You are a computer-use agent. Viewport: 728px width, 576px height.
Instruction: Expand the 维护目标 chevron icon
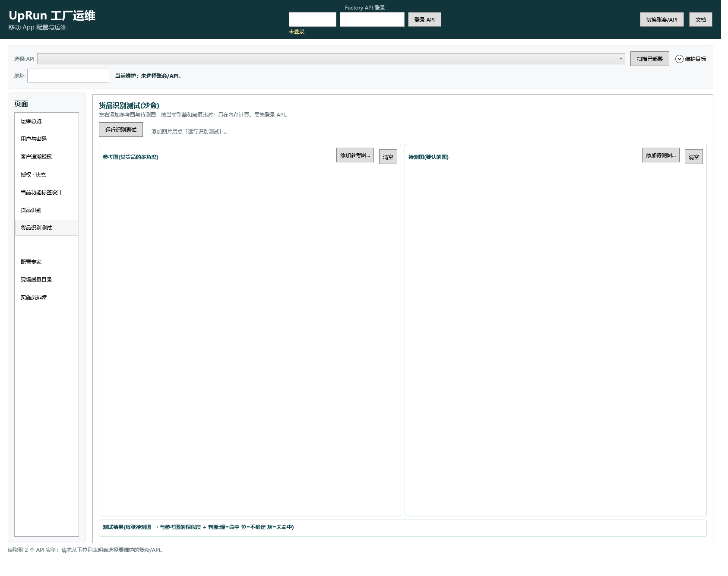tap(679, 59)
